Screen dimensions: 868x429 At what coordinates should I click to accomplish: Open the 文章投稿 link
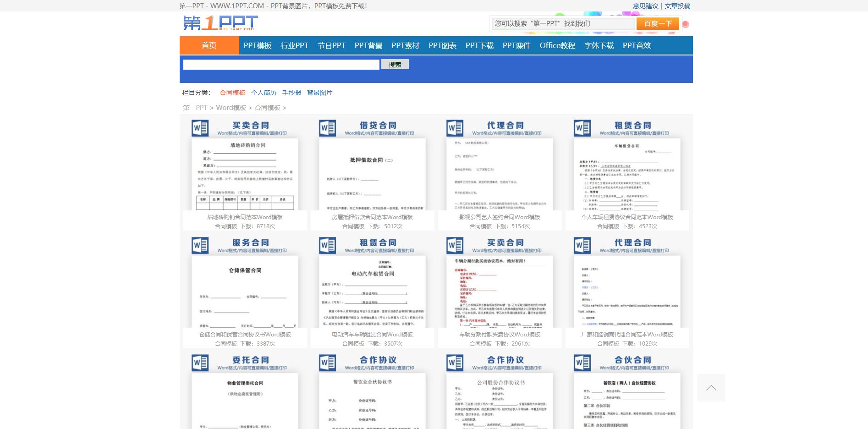click(677, 6)
